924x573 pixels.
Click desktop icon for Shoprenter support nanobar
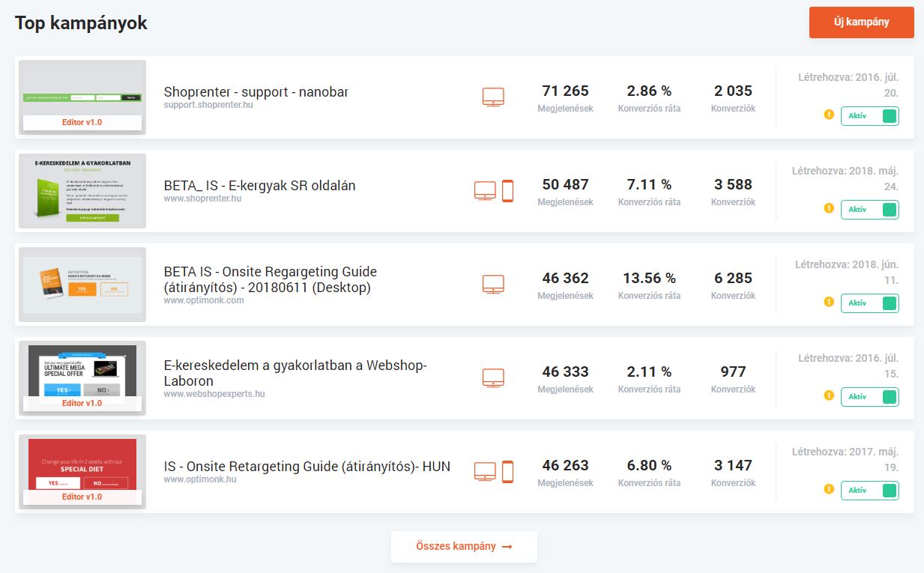click(x=493, y=97)
